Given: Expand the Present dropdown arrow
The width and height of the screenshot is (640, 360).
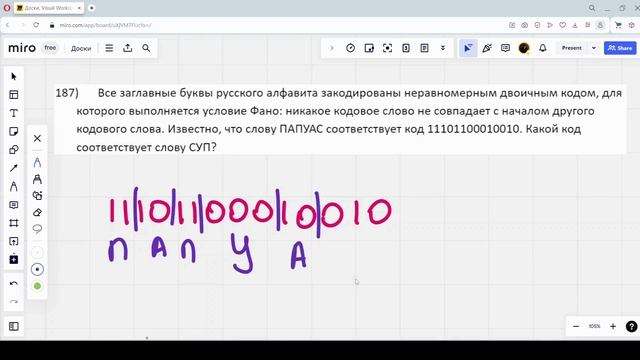Looking at the screenshot, I should coord(594,48).
